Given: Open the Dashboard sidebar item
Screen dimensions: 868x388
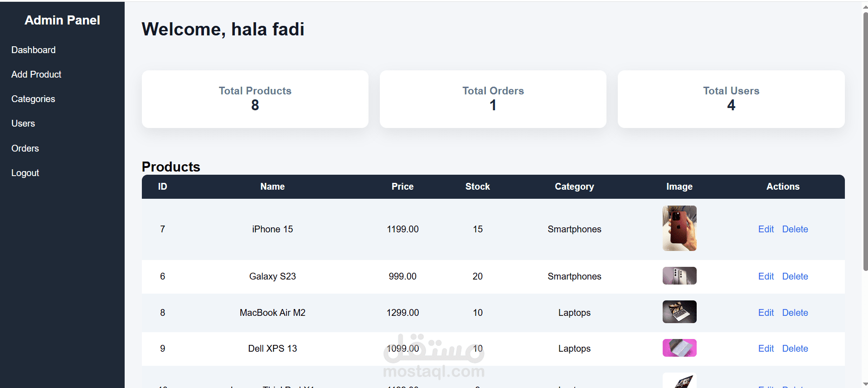Looking at the screenshot, I should coord(34,50).
